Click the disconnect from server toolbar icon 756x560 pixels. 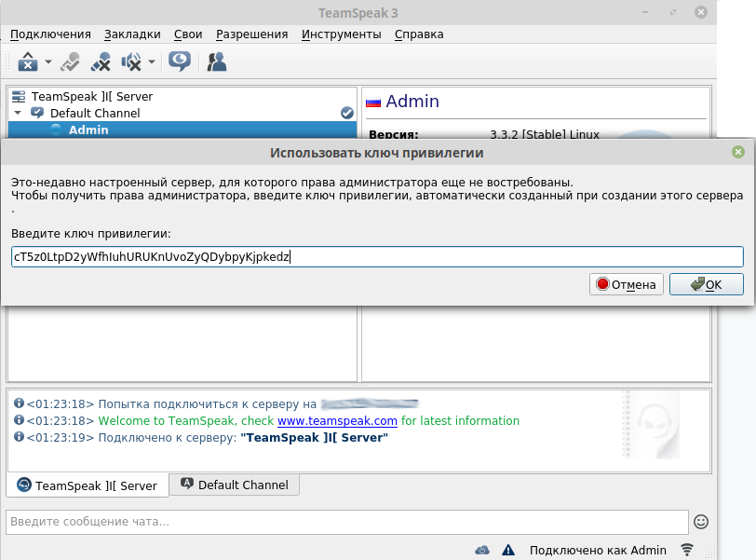point(28,61)
